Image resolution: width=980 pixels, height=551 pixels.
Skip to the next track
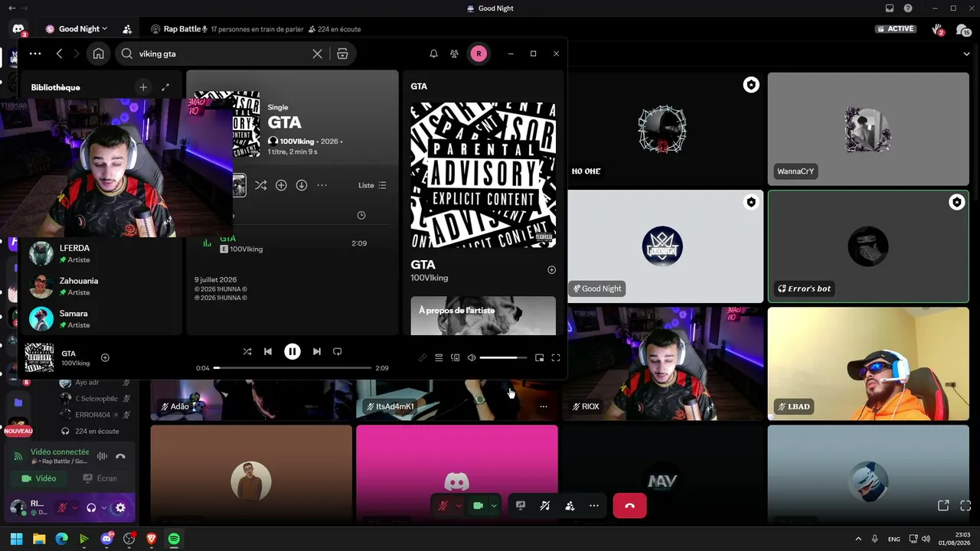click(317, 351)
